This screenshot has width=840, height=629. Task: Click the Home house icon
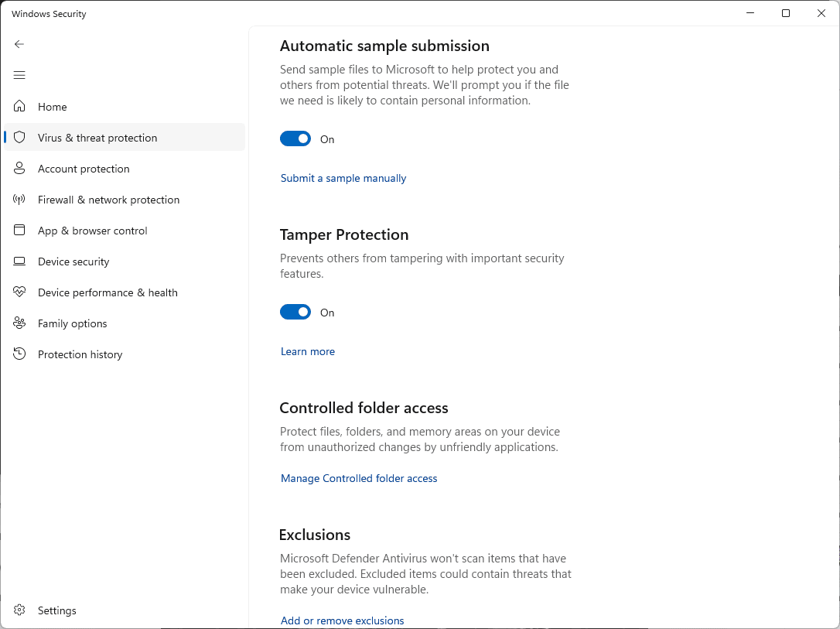[x=19, y=106]
